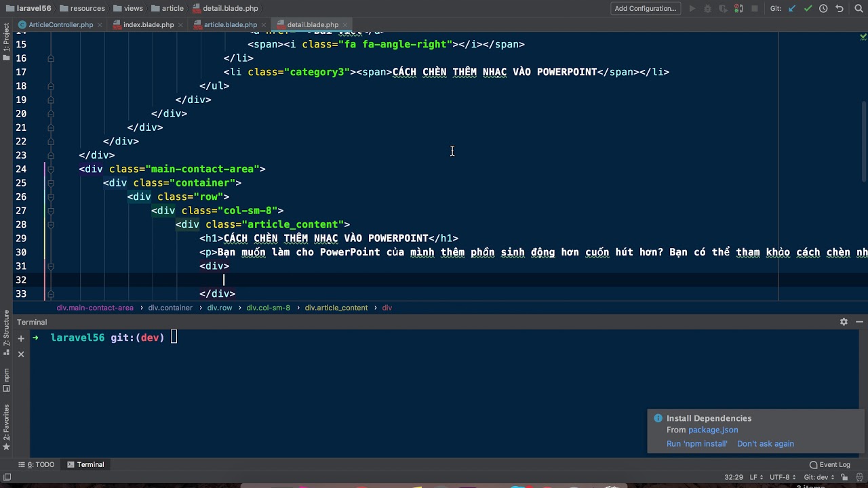Click the info icon in Install Dependencies notification
The height and width of the screenshot is (488, 868).
pos(658,418)
